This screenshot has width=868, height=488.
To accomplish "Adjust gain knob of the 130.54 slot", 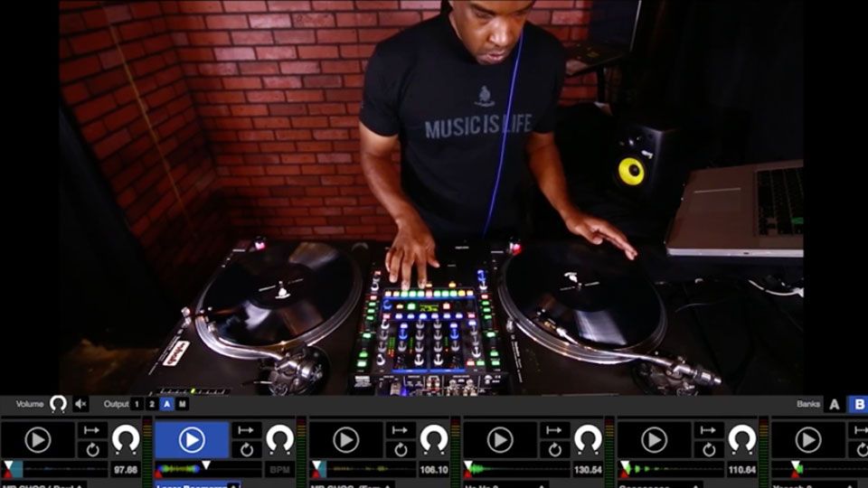I will (x=588, y=440).
